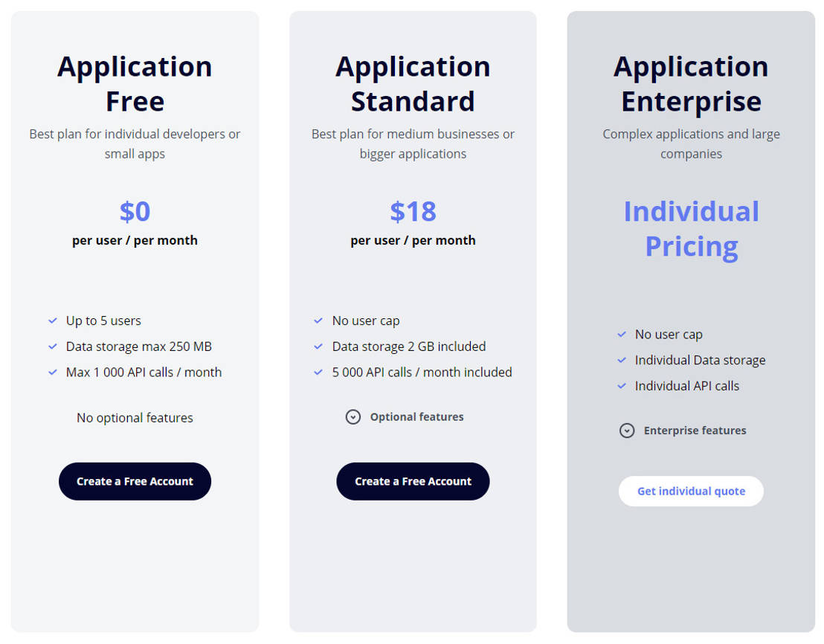This screenshot has width=824, height=644.
Task: Click the checkmark icon beside 'No user cap' in Standard plan
Action: click(x=318, y=321)
